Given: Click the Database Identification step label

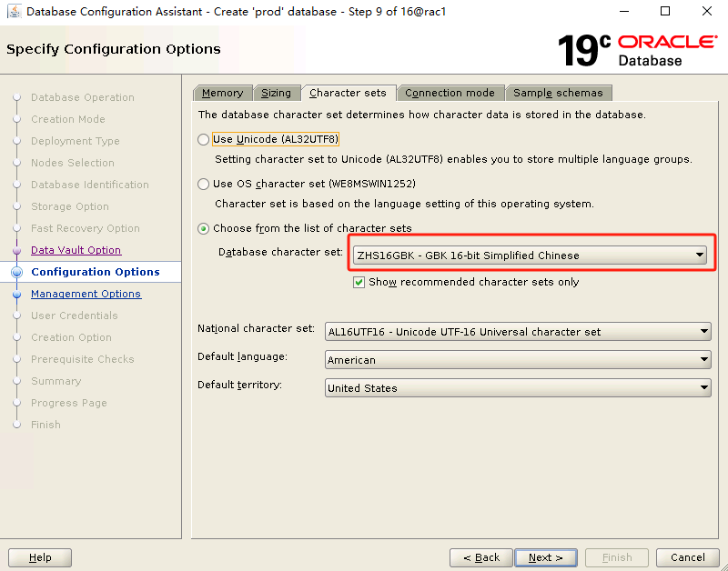Looking at the screenshot, I should click(x=90, y=185).
